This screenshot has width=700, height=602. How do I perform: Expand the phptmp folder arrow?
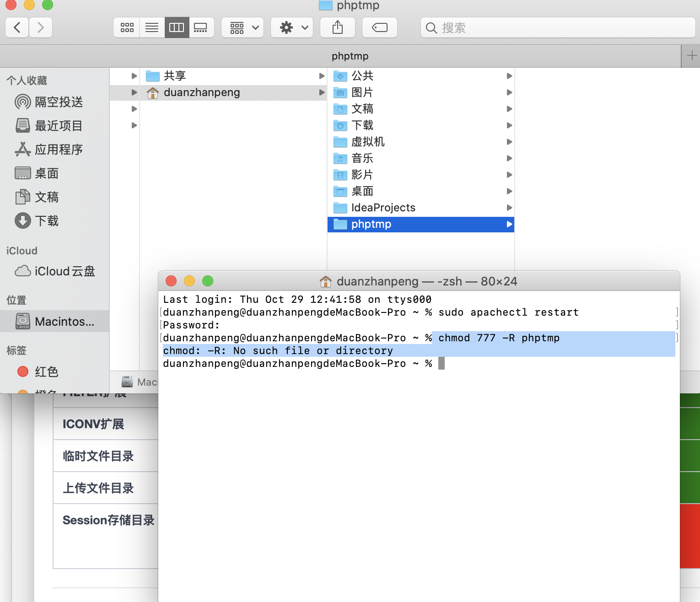coord(509,224)
